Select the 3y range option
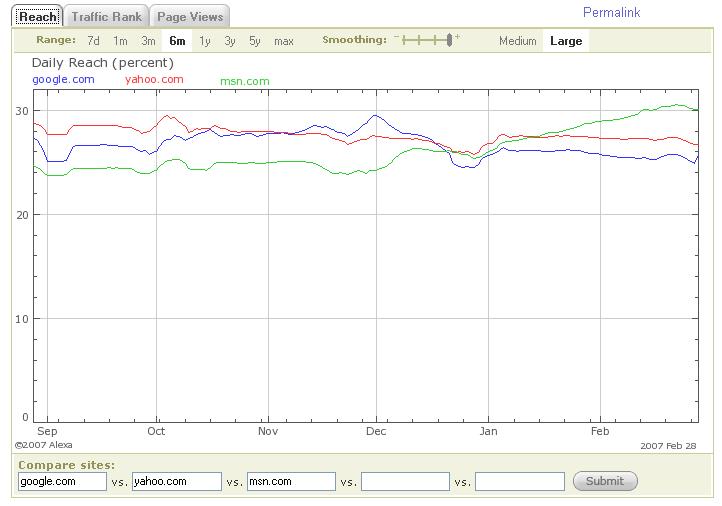This screenshot has height=506, width=722. click(x=230, y=41)
